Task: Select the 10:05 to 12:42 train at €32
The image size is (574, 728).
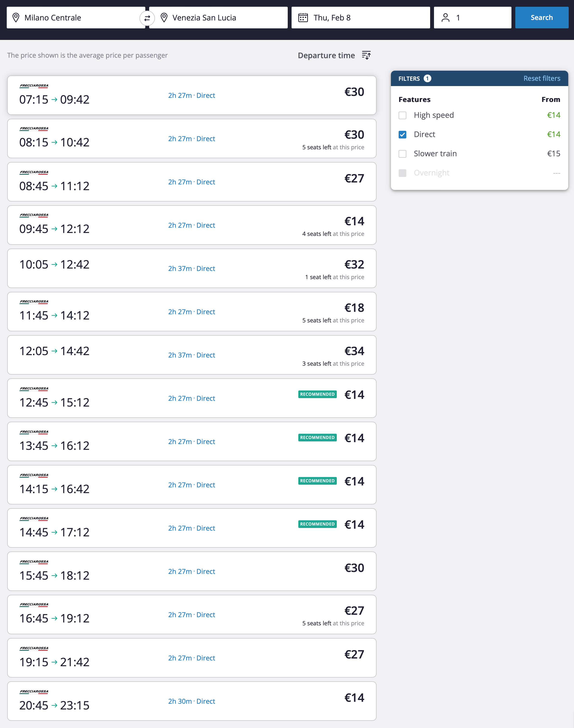Action: coord(191,268)
